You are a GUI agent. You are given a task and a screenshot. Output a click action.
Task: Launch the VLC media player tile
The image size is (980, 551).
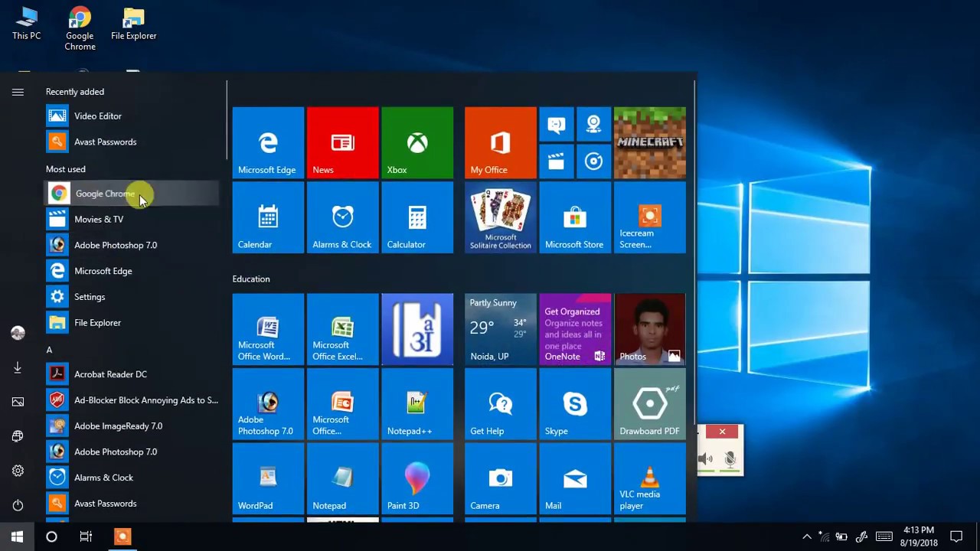650,478
